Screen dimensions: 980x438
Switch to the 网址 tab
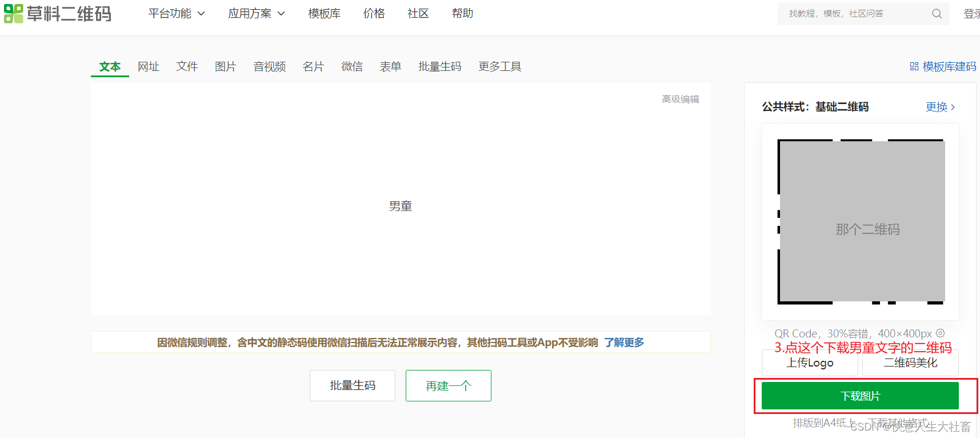click(148, 66)
